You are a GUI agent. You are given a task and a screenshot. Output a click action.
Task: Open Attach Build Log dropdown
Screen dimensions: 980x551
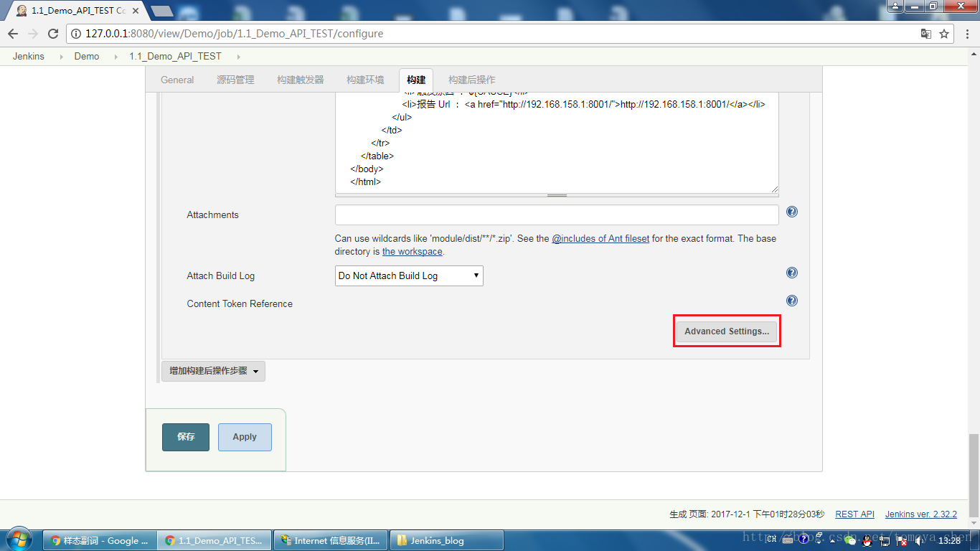pyautogui.click(x=409, y=275)
